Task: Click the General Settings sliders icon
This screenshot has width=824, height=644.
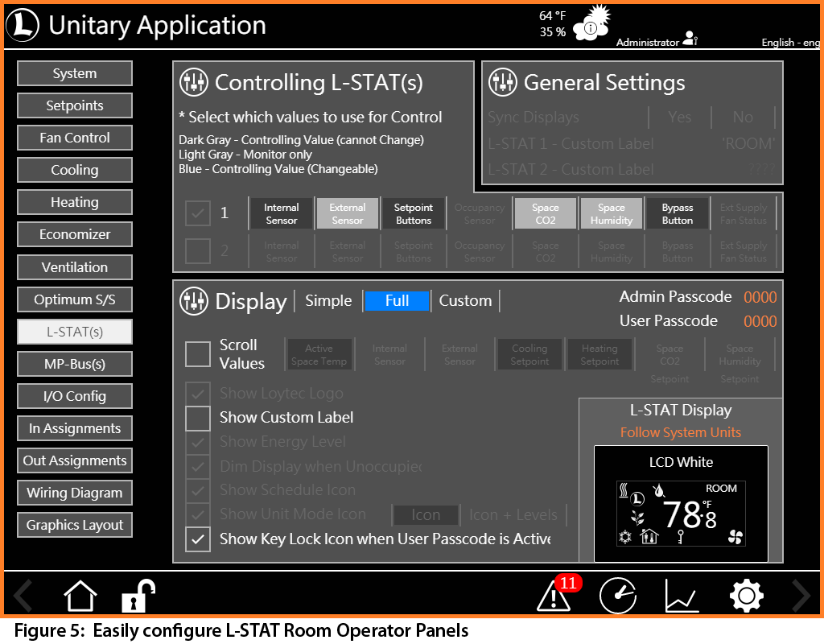Action: (x=503, y=83)
